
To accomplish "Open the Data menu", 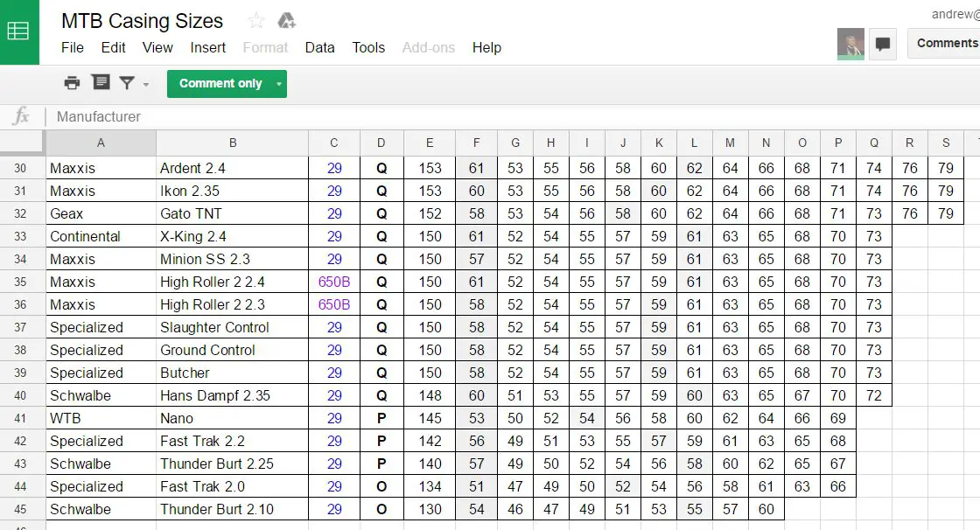I will click(319, 47).
